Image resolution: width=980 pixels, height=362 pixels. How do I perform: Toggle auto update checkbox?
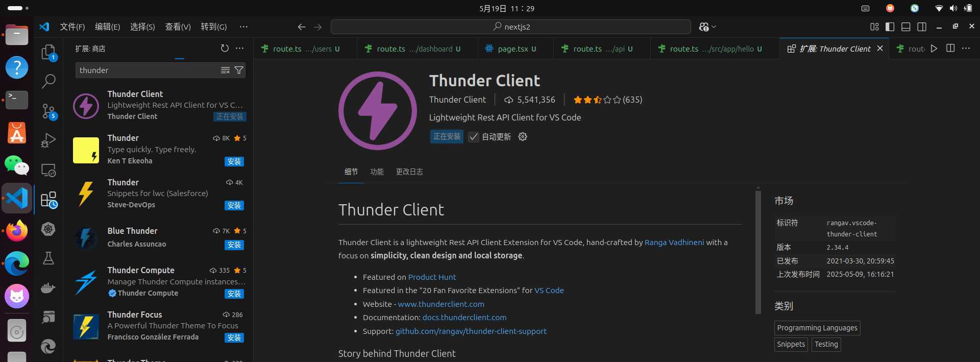pyautogui.click(x=474, y=137)
